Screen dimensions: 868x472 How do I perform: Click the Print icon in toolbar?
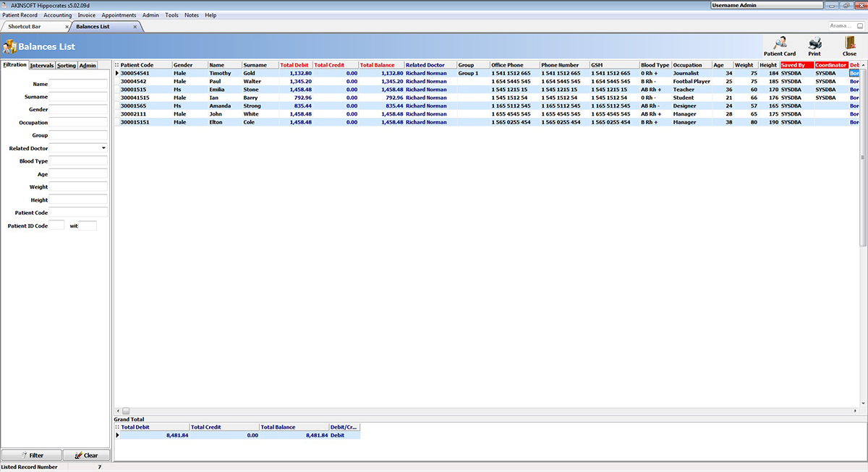tap(814, 43)
